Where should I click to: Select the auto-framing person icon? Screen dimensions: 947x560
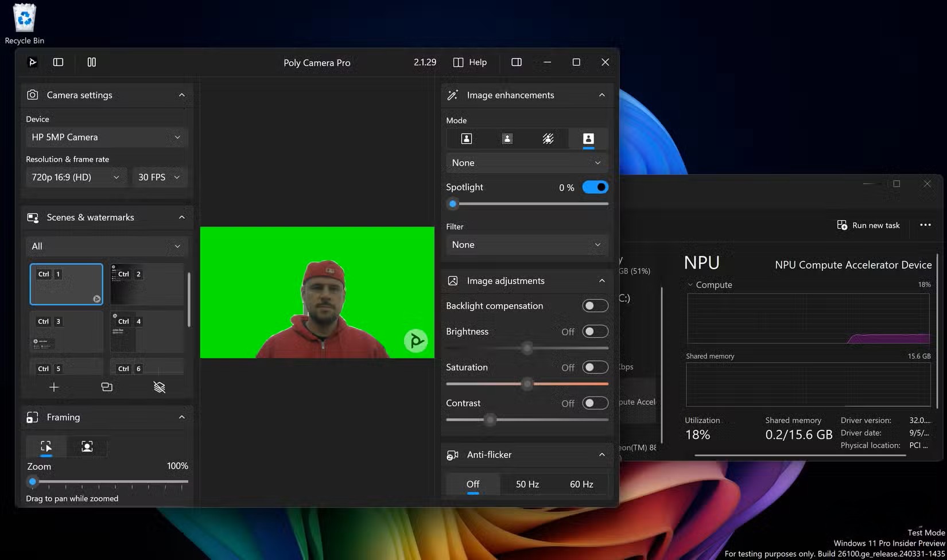(x=87, y=446)
